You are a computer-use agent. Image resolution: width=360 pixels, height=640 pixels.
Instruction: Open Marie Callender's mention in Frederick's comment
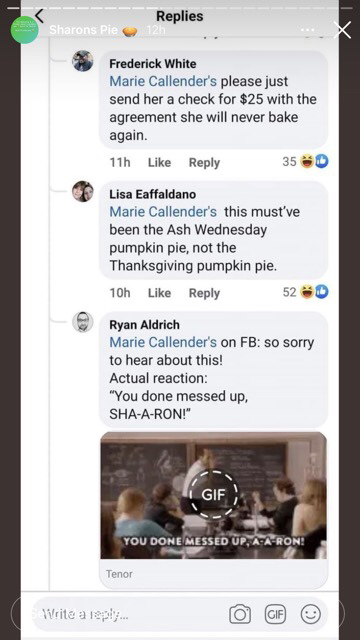[163, 81]
